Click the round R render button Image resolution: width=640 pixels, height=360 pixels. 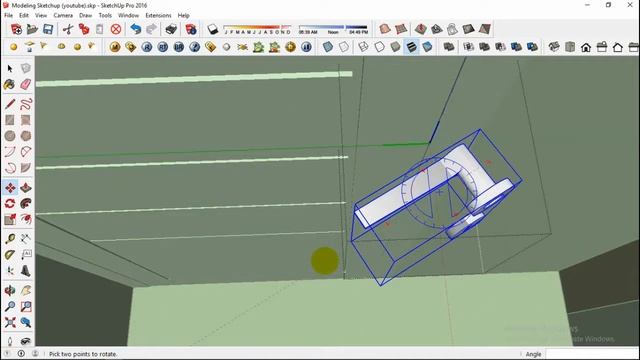coord(147,47)
